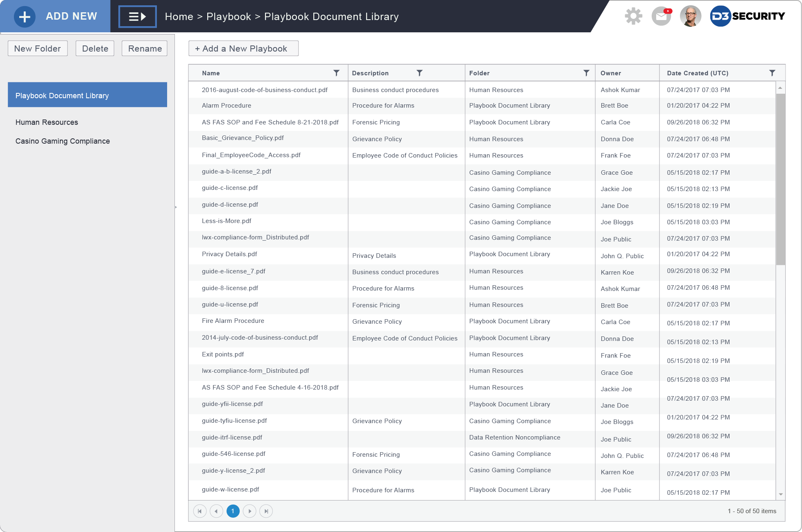Sort by Name column header

(211, 73)
